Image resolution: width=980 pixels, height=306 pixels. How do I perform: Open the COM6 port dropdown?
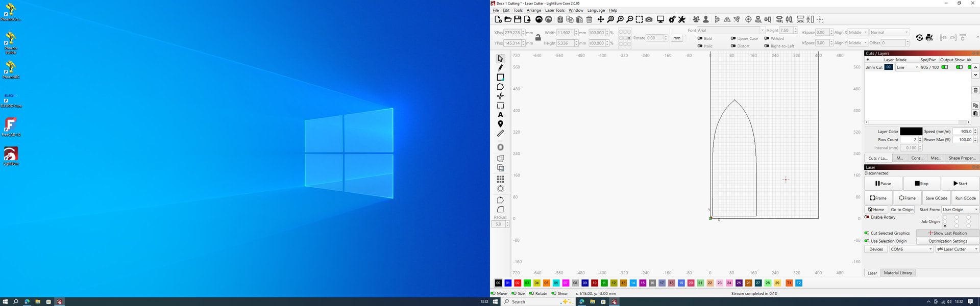pos(911,249)
